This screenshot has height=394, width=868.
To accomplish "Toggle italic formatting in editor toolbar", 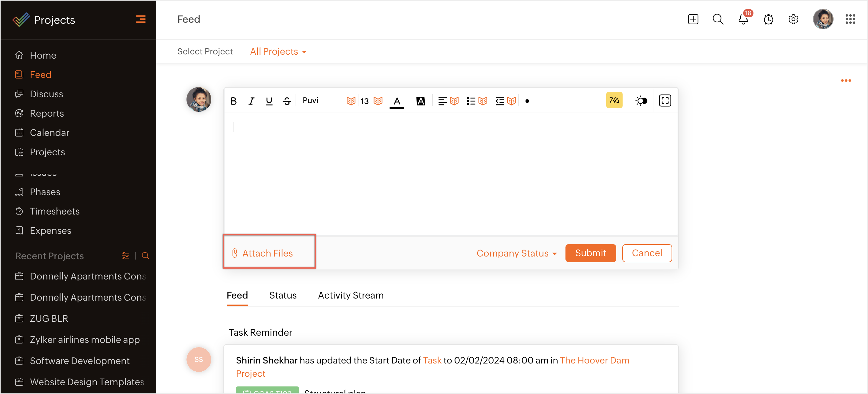I will (251, 101).
